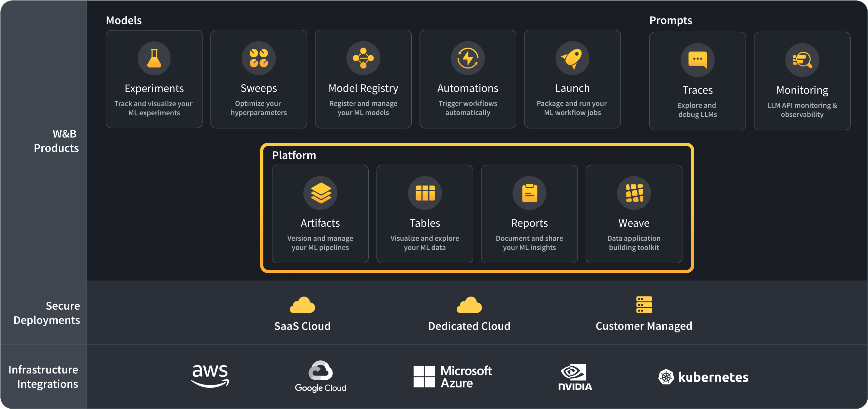Click the Customer Managed server icon
Screen dimensions: 868x409
pyautogui.click(x=644, y=305)
